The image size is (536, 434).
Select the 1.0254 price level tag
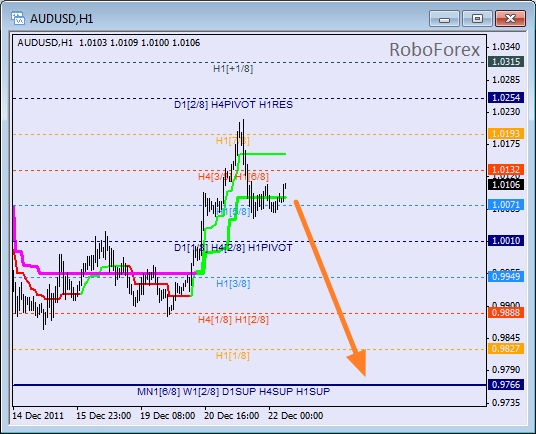click(506, 98)
